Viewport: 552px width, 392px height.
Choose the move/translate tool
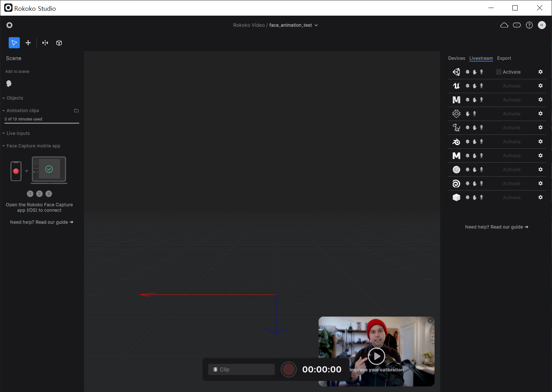28,43
